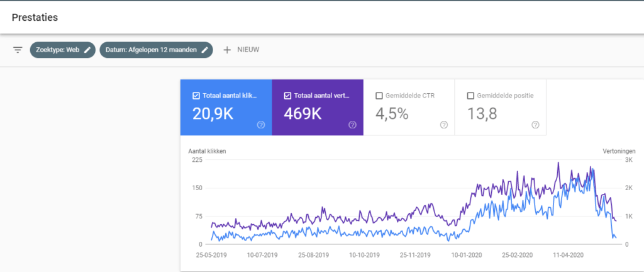644x272 pixels.
Task: Click the 225 left axis value
Action: pos(197,160)
